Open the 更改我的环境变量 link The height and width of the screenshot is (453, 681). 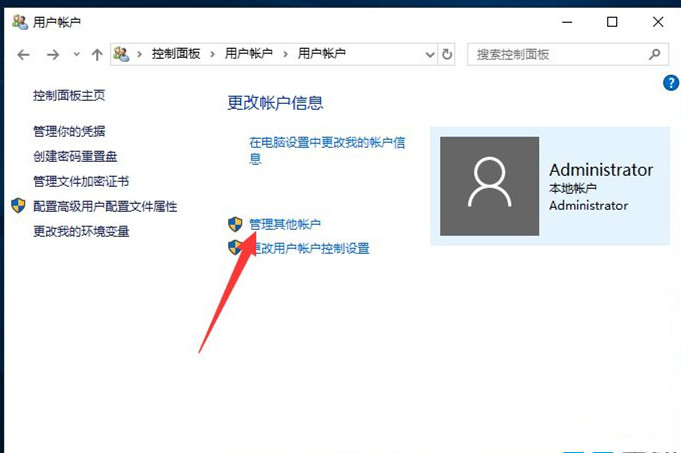81,231
